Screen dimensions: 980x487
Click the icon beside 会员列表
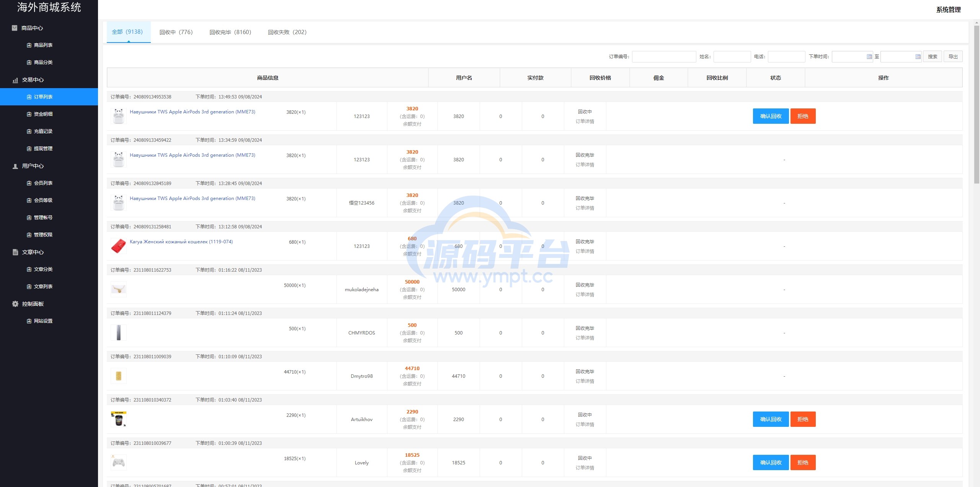(29, 183)
